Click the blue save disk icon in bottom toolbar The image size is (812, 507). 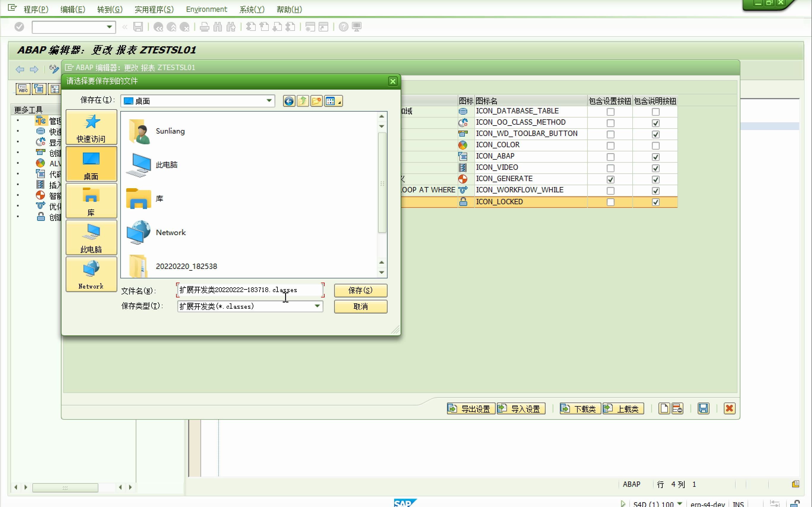pyautogui.click(x=703, y=408)
